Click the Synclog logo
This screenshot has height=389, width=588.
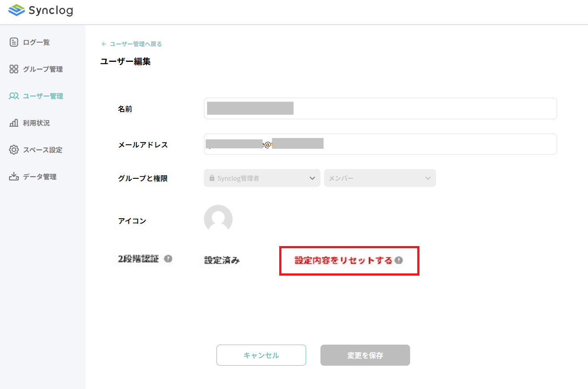[41, 10]
